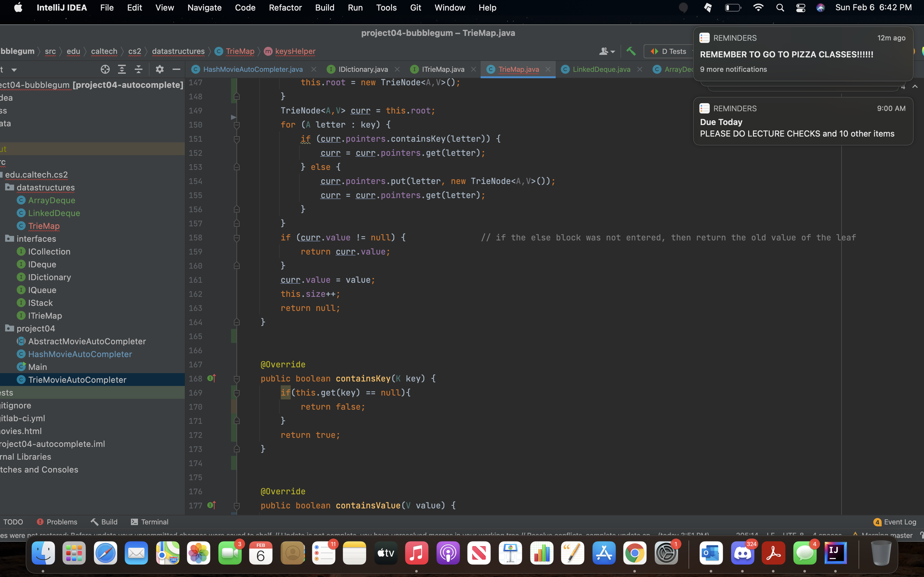
Task: Open the Code With Me user dropdown
Action: [x=606, y=51]
